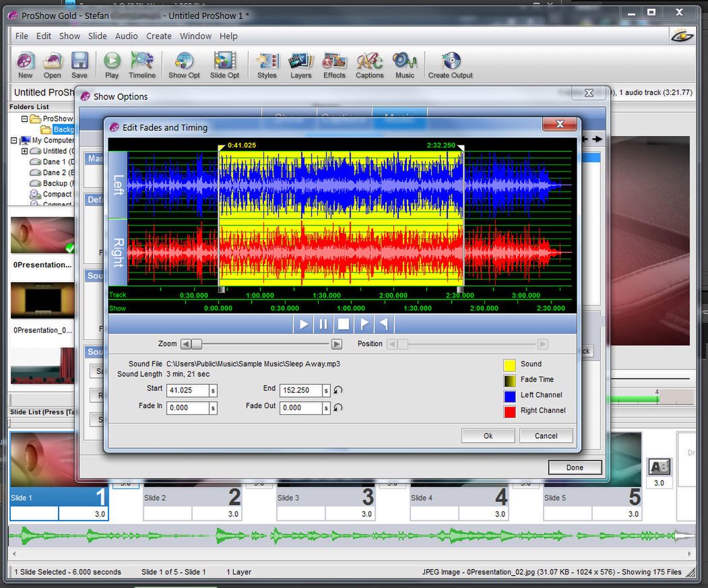Click the Fade In input field
The width and height of the screenshot is (708, 588).
point(188,407)
